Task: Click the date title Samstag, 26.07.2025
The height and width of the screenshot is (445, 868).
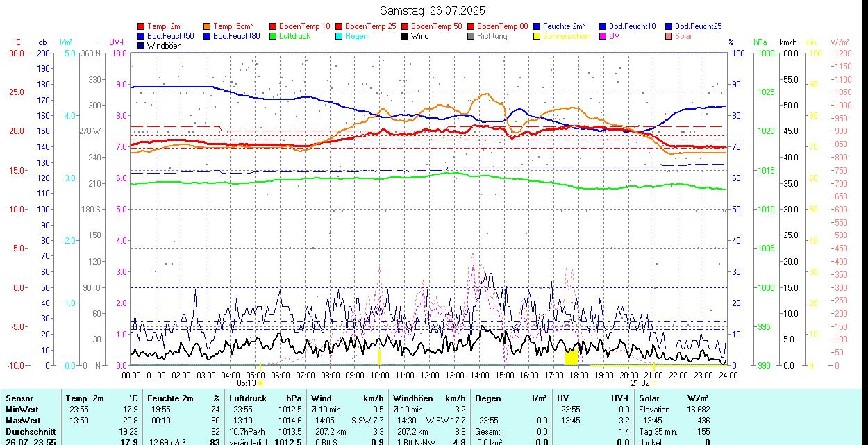Action: [433, 10]
